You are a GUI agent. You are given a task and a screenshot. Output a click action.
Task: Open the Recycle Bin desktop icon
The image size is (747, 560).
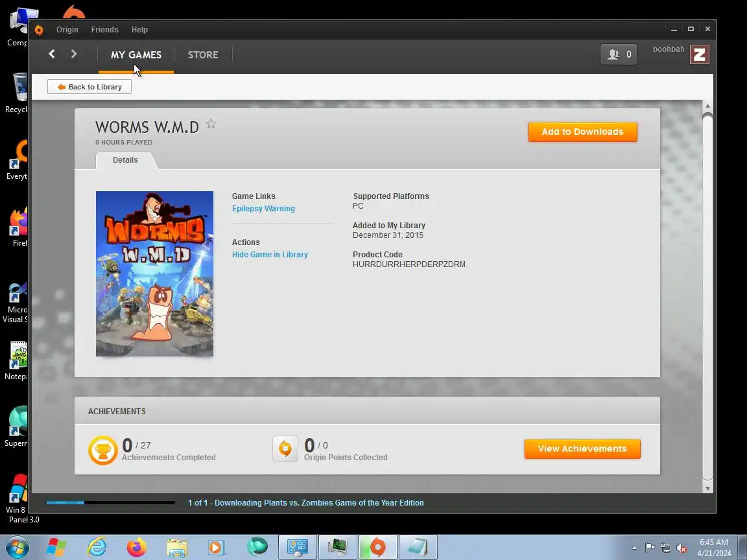pos(16,93)
